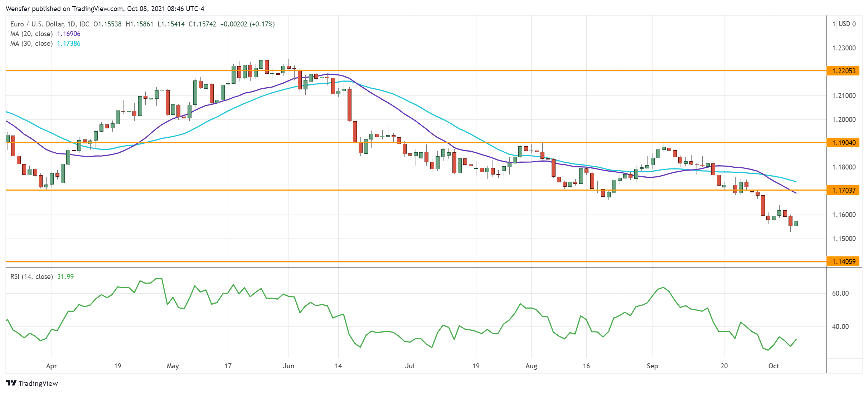
Task: Click the Oct date on time axis
Action: coord(774,366)
